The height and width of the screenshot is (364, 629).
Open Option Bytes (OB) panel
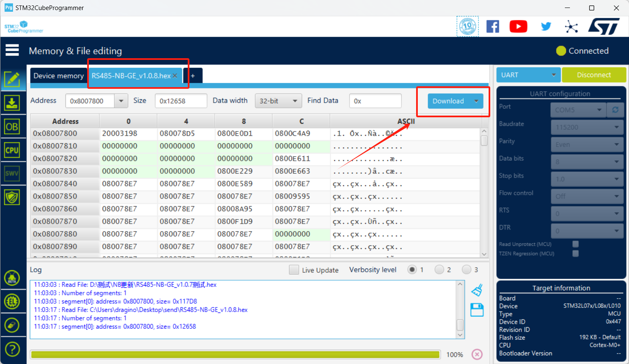12,126
